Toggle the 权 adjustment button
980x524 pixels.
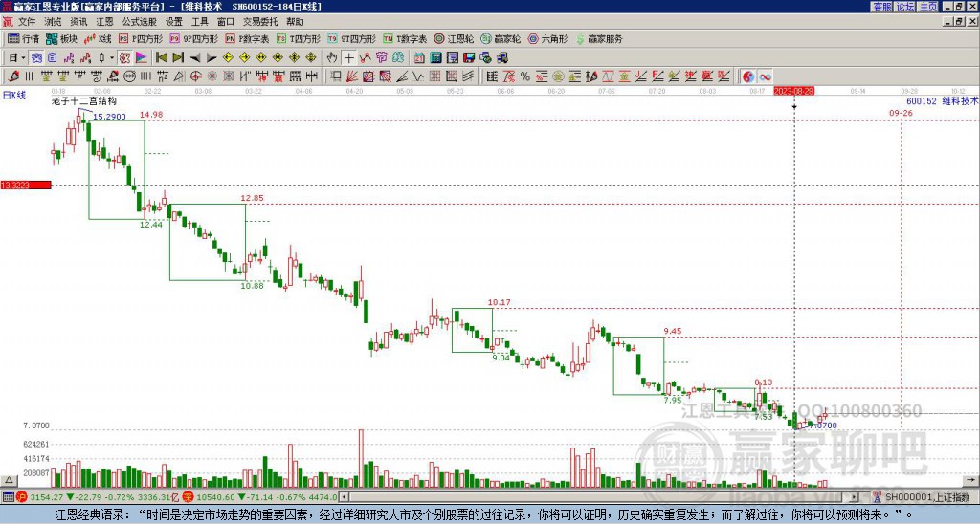pos(124,58)
